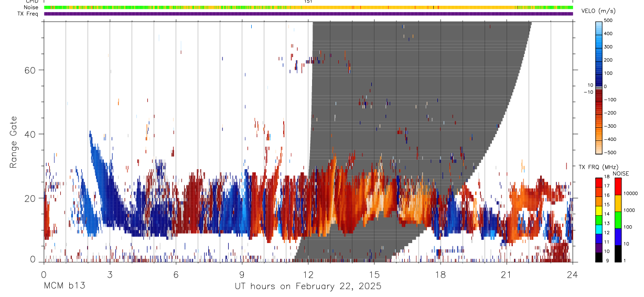Viewport: 644px width, 297px height.
Task: Click x-axis tick label '18'
Action: [441, 274]
